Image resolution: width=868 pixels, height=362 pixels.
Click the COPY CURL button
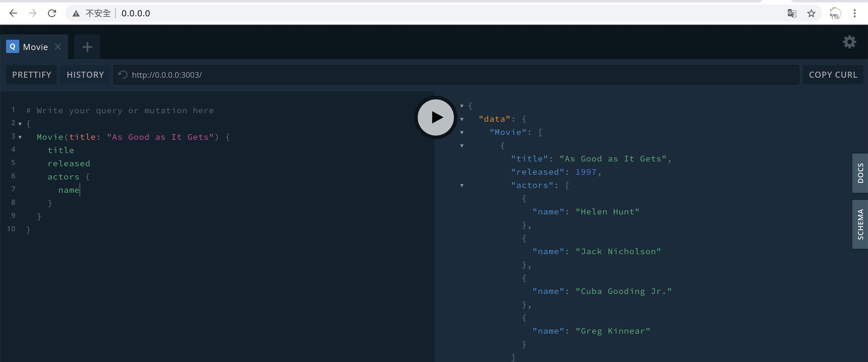click(x=833, y=75)
